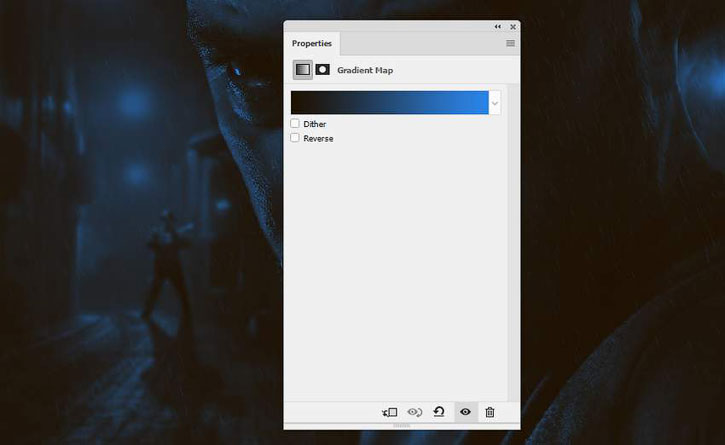Open the Properties panel menu
The image size is (725, 445).
[510, 43]
